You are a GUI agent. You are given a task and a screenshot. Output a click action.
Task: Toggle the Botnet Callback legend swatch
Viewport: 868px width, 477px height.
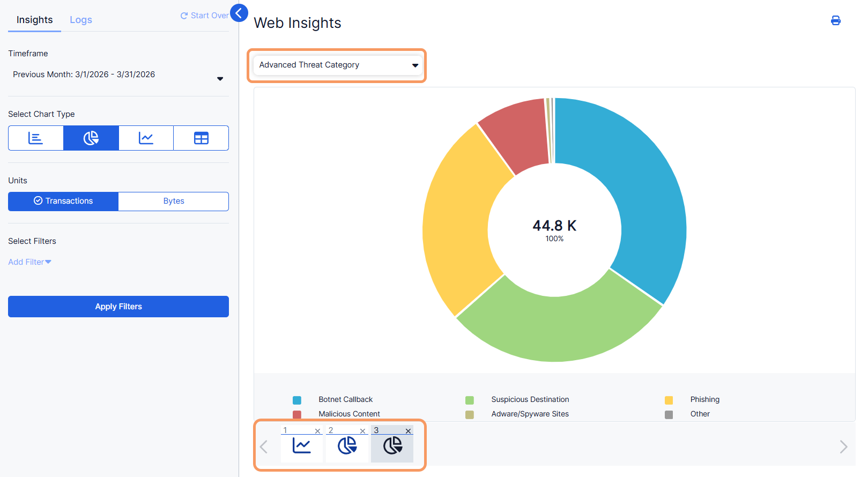pyautogui.click(x=297, y=400)
